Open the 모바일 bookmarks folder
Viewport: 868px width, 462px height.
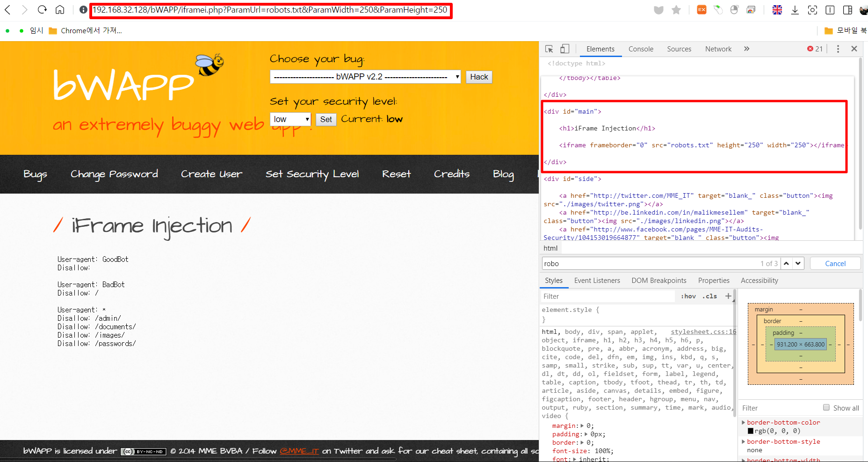846,30
